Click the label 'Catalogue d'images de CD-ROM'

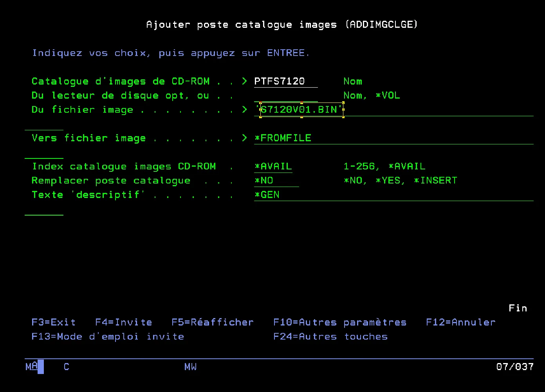121,81
